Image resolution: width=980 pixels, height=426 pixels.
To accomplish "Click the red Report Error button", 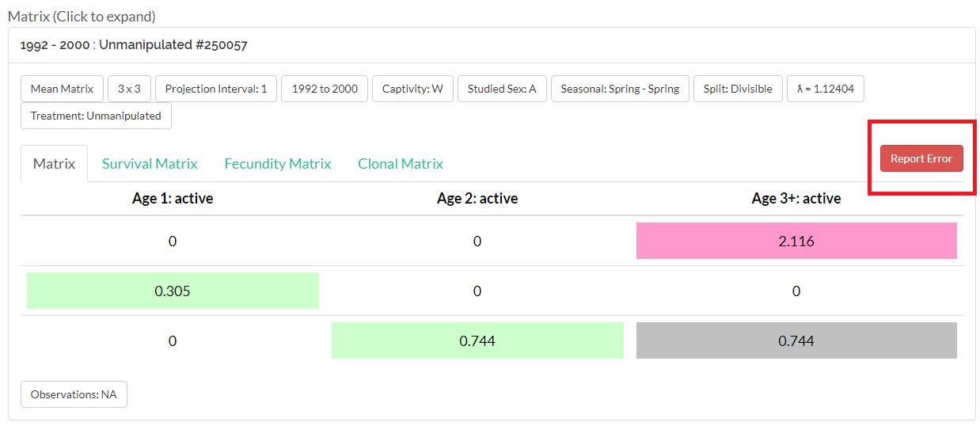I will [x=921, y=158].
